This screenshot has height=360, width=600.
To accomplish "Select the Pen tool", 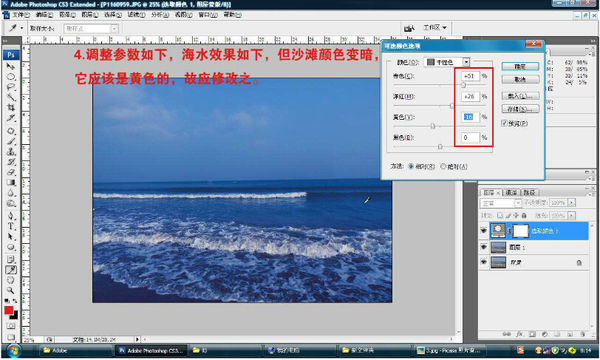I will [11, 216].
